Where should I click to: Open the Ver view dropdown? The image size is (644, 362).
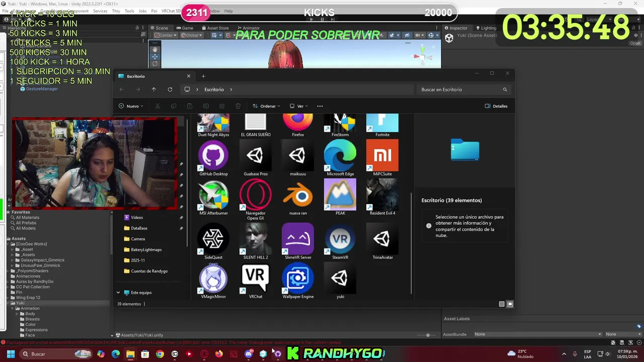pos(298,106)
